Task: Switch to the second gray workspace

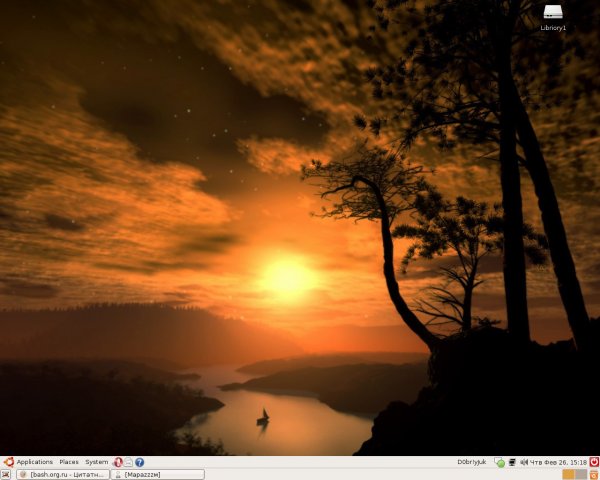Action: (581, 474)
